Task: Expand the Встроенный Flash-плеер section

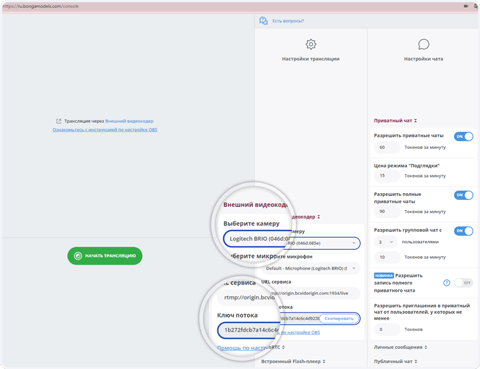Action: [293, 361]
